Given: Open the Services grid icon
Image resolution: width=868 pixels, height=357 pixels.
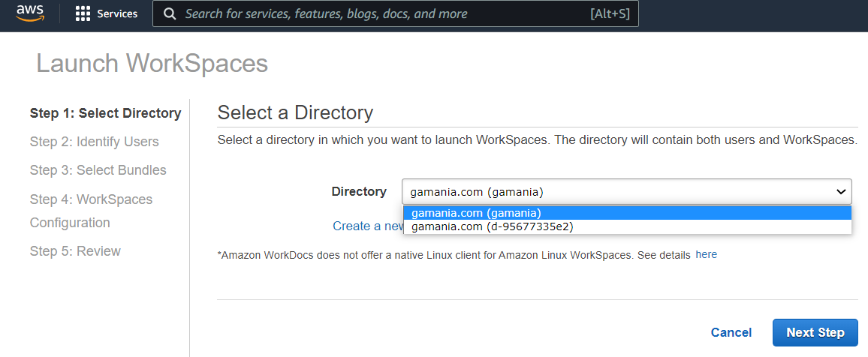Looking at the screenshot, I should [83, 14].
